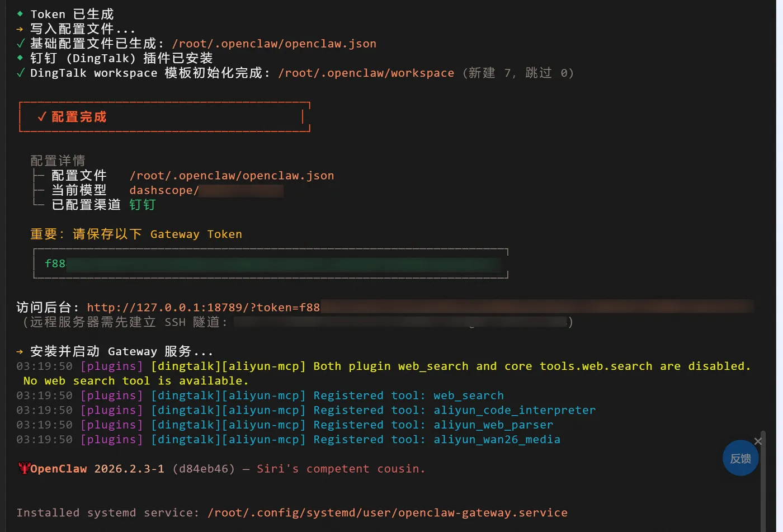Viewport: 783px width, 532px height.
Task: Click the arrow before 安装并启动 Gateway 服务
Action: point(20,351)
